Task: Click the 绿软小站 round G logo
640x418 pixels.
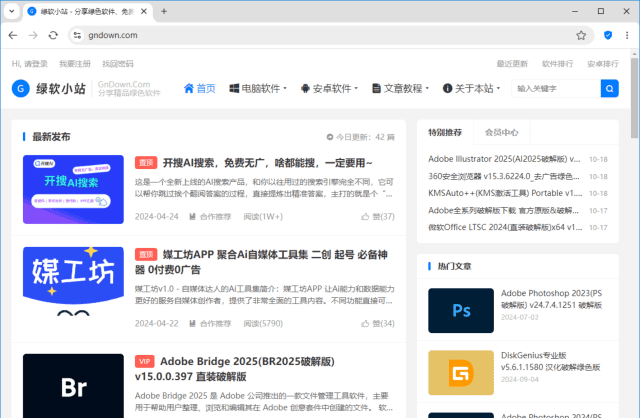Action: [x=21, y=89]
